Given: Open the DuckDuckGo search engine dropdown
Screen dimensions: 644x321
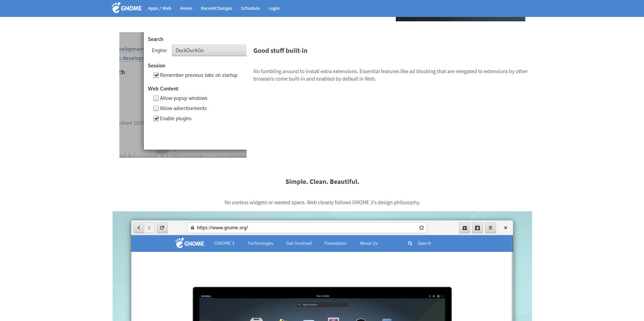Looking at the screenshot, I should tap(209, 50).
